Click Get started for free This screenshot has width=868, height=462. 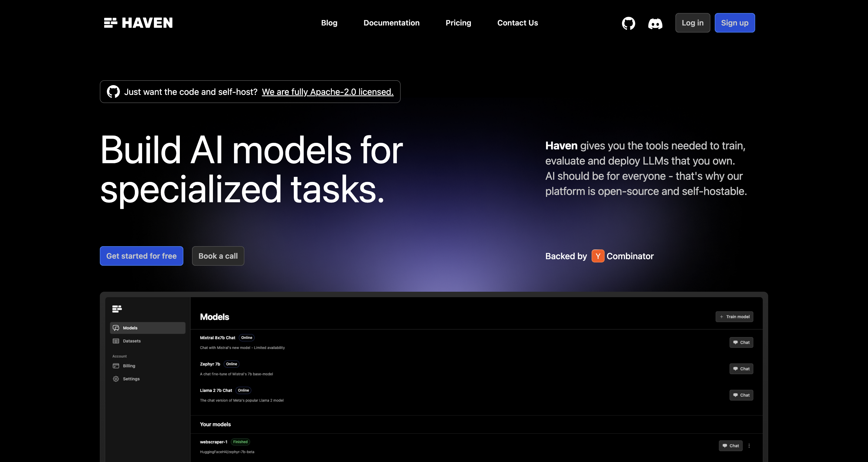coord(142,256)
